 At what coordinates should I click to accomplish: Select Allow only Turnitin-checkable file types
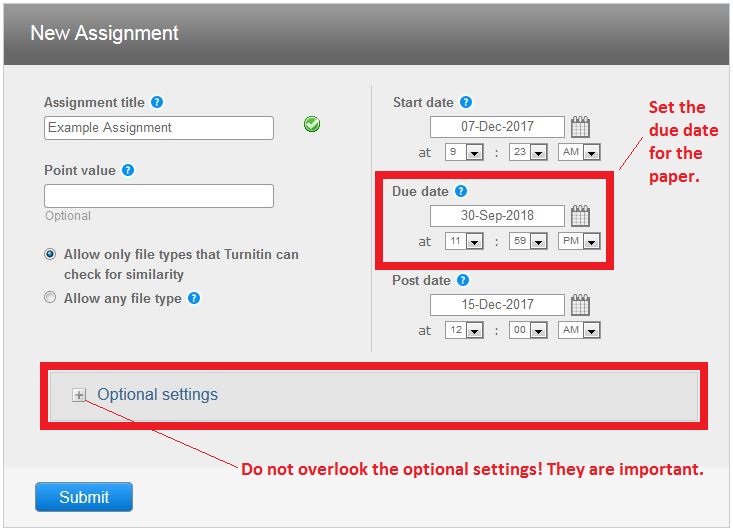coord(50,255)
